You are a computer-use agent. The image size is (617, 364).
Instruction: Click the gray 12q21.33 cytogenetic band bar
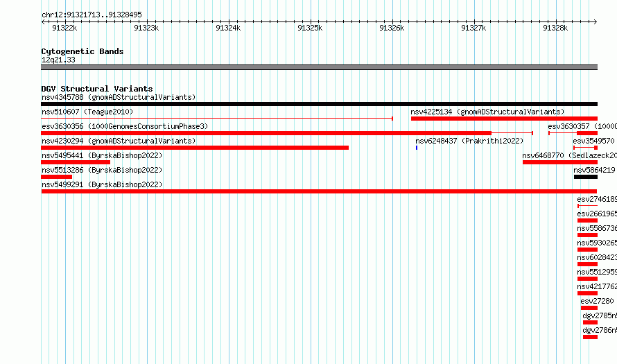(x=319, y=67)
